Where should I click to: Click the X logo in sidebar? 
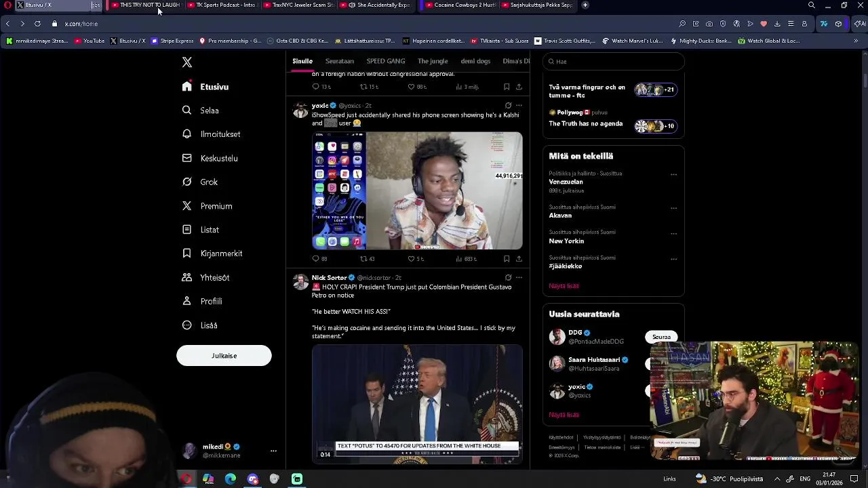187,62
